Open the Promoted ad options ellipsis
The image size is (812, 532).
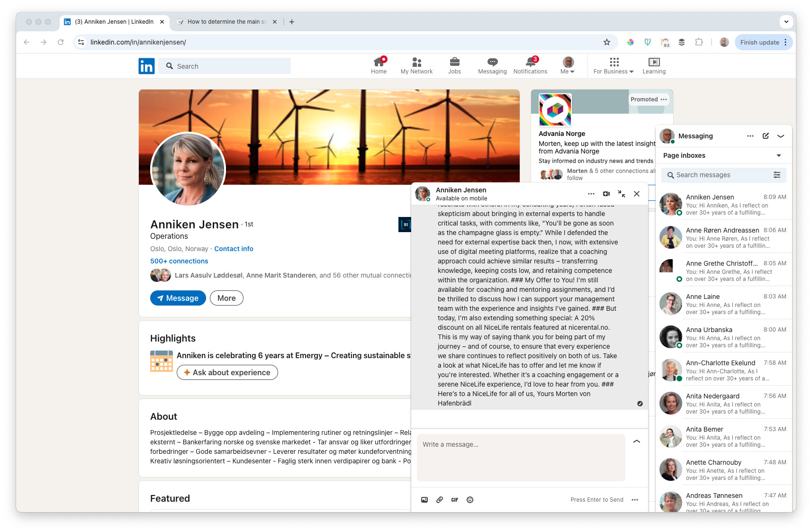664,99
